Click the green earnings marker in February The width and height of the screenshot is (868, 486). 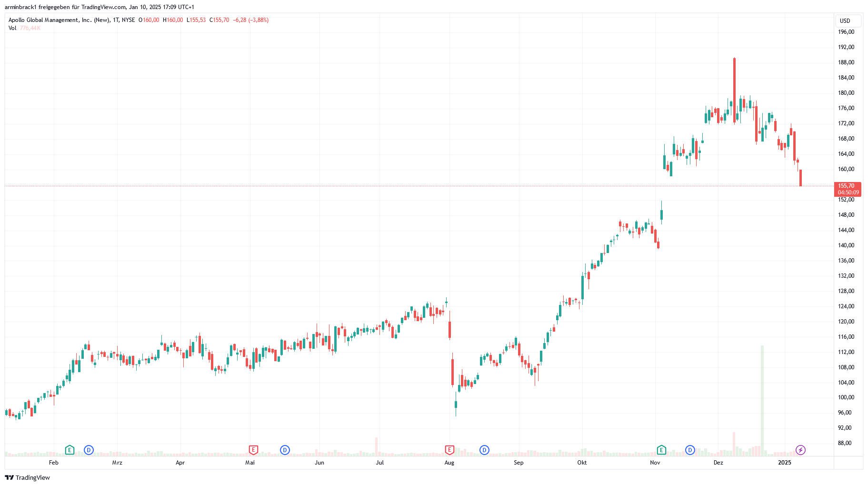pyautogui.click(x=70, y=450)
